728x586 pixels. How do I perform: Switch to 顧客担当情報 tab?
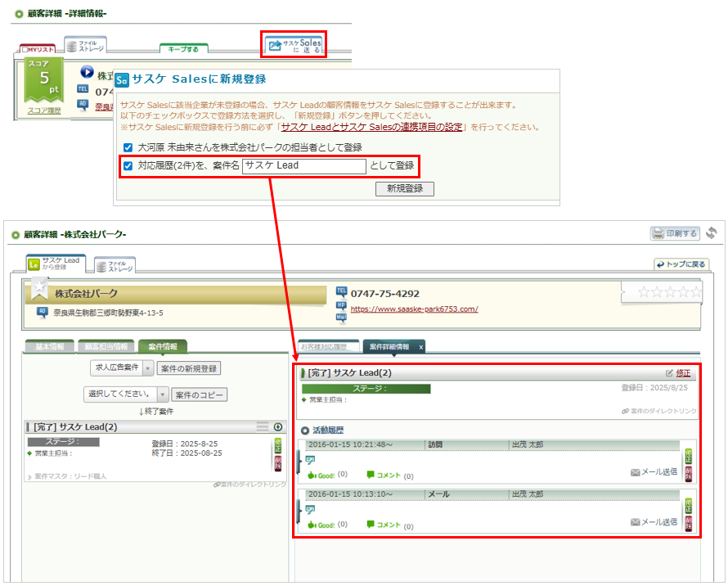[x=106, y=347]
